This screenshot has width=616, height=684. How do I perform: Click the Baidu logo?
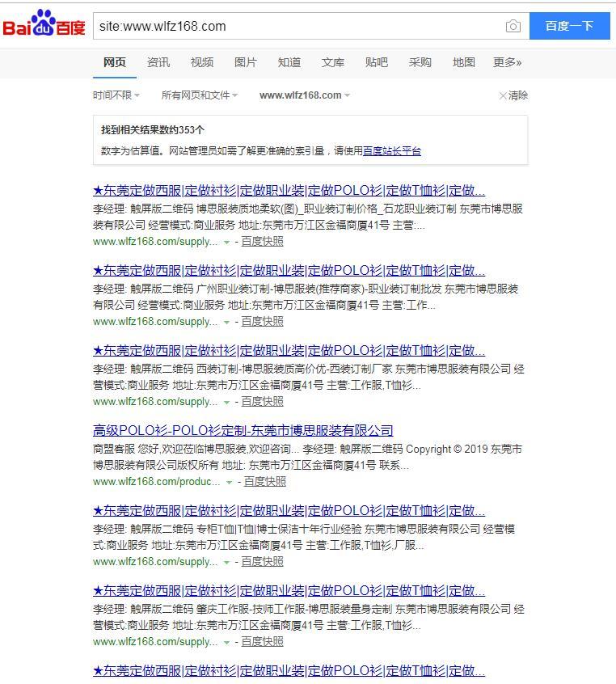tap(44, 24)
